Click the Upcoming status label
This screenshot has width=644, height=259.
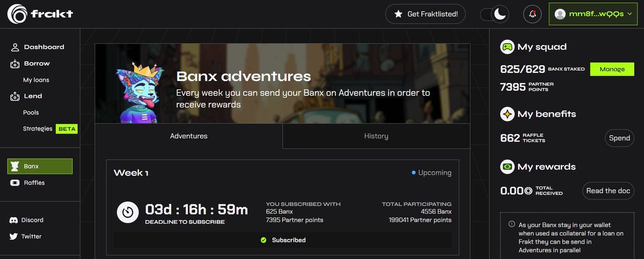435,173
